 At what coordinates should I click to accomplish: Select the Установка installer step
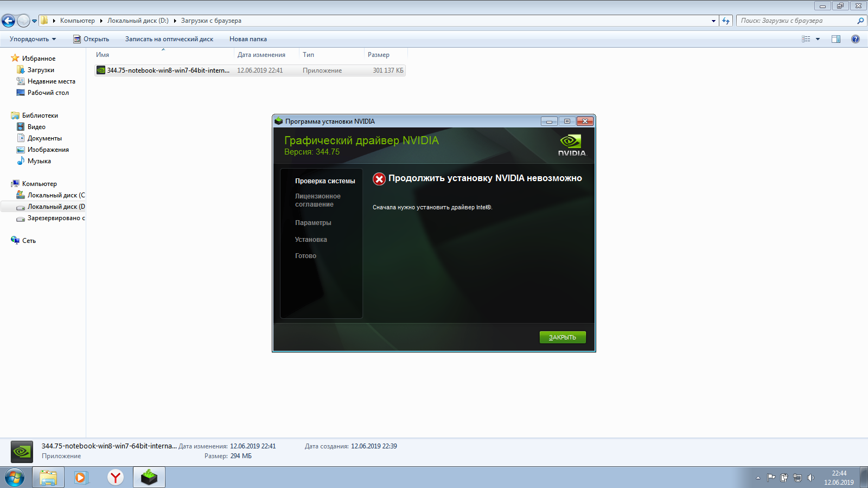pyautogui.click(x=311, y=240)
